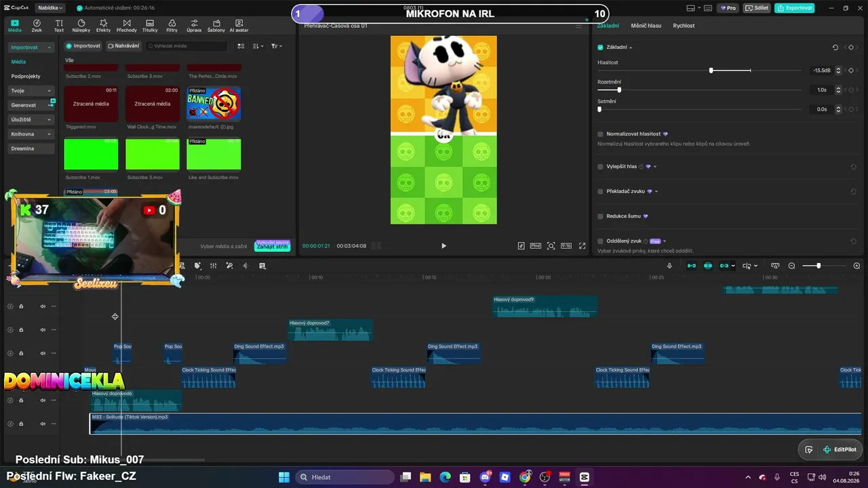
Task: Click the timeline zoom out icon
Action: tap(791, 266)
